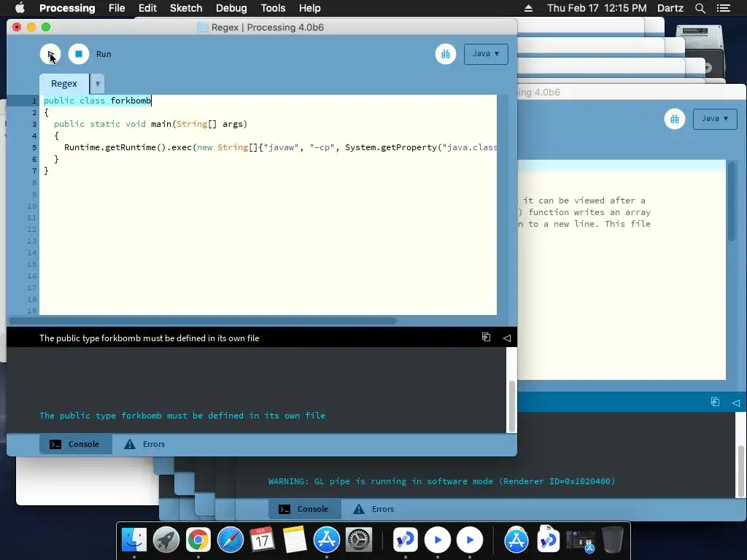Screen dimensions: 747x560
Task: Open the Sketch menu
Action: (186, 8)
